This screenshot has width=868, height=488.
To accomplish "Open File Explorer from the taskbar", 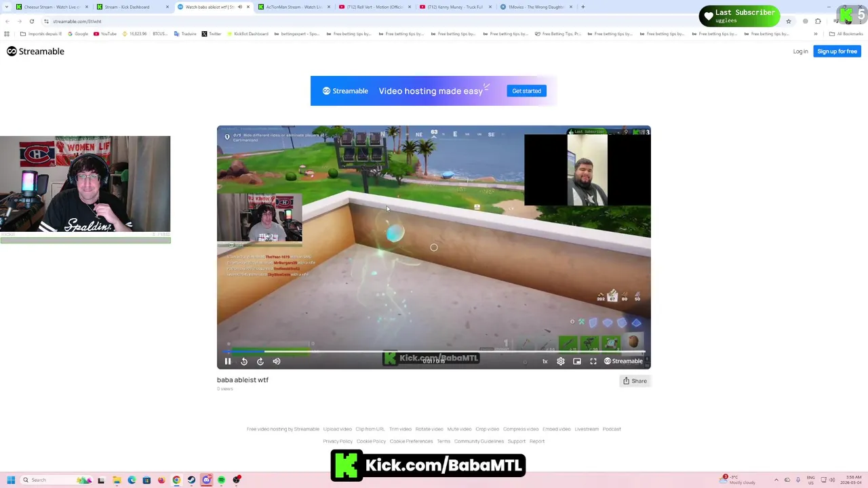I will point(117,480).
